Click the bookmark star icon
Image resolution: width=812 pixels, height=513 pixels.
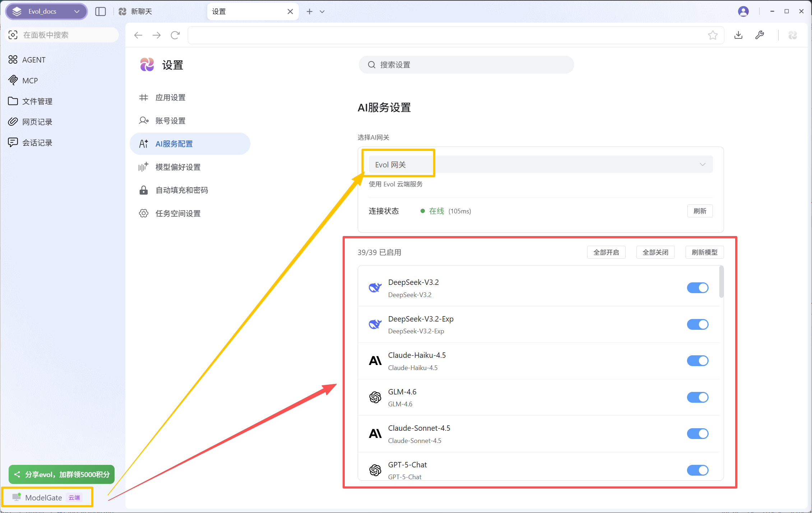point(713,35)
